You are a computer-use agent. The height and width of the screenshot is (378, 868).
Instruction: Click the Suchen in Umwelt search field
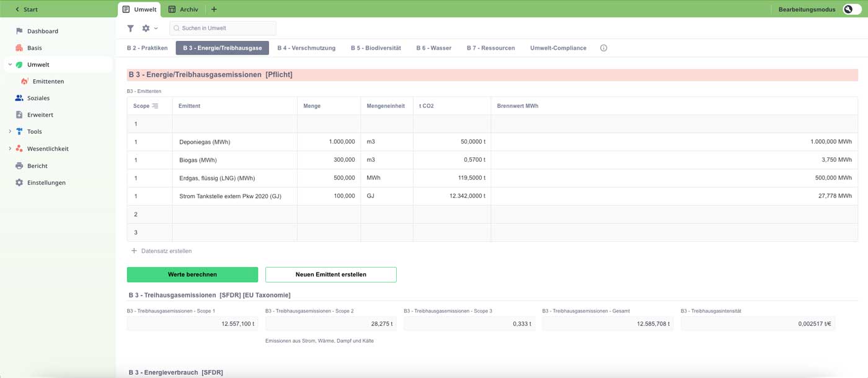(x=223, y=29)
